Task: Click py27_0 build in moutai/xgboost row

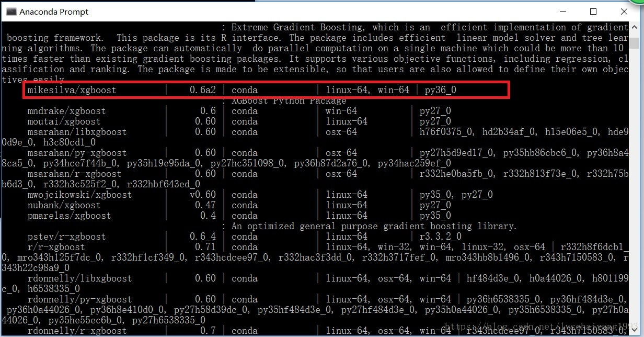Action: (435, 121)
